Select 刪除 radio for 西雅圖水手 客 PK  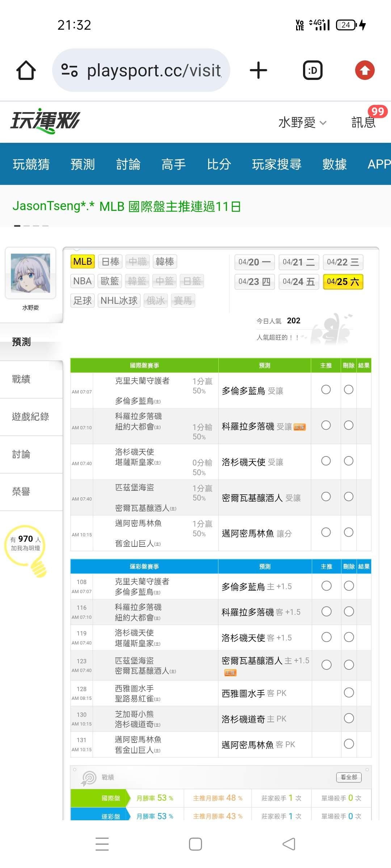click(x=349, y=693)
